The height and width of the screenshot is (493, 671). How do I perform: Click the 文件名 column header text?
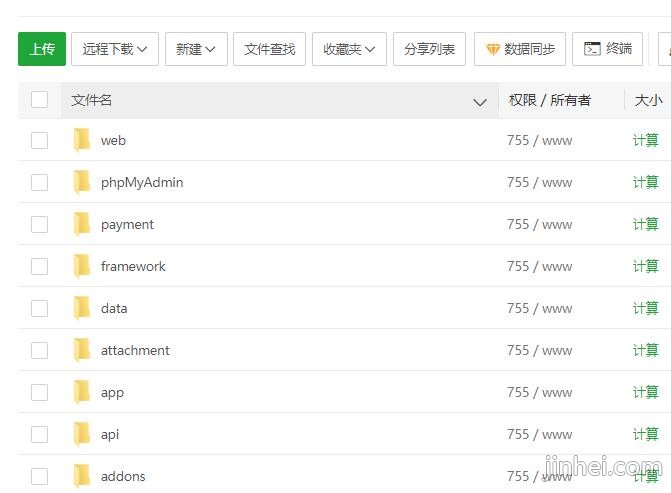(92, 100)
